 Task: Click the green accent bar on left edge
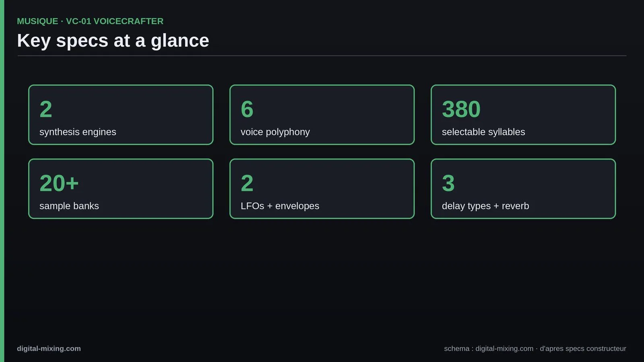[x=2, y=181]
